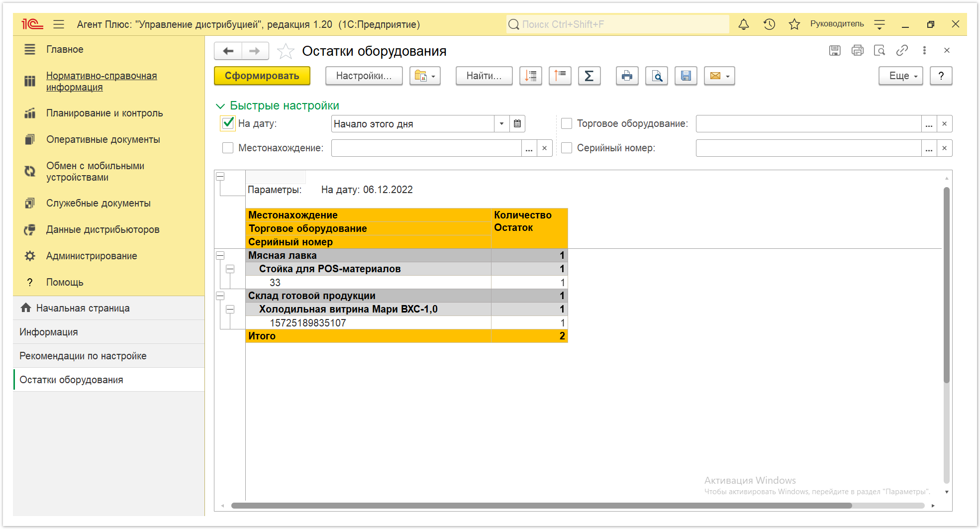
Task: Go forward with the right arrow button
Action: click(x=255, y=51)
